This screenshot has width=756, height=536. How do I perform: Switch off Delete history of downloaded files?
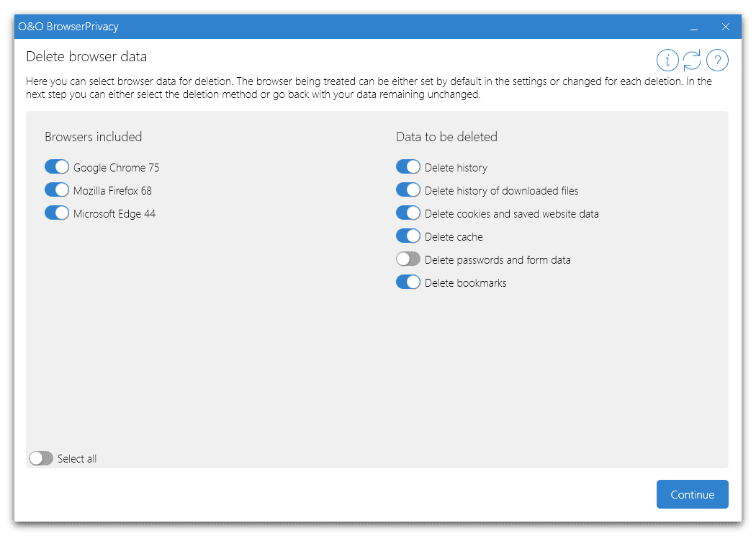408,190
